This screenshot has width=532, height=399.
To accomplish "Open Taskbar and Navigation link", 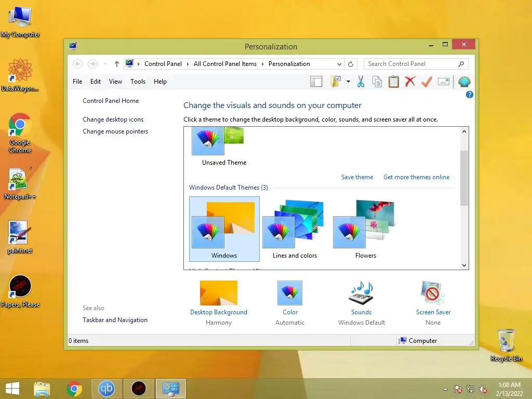I will 115,320.
